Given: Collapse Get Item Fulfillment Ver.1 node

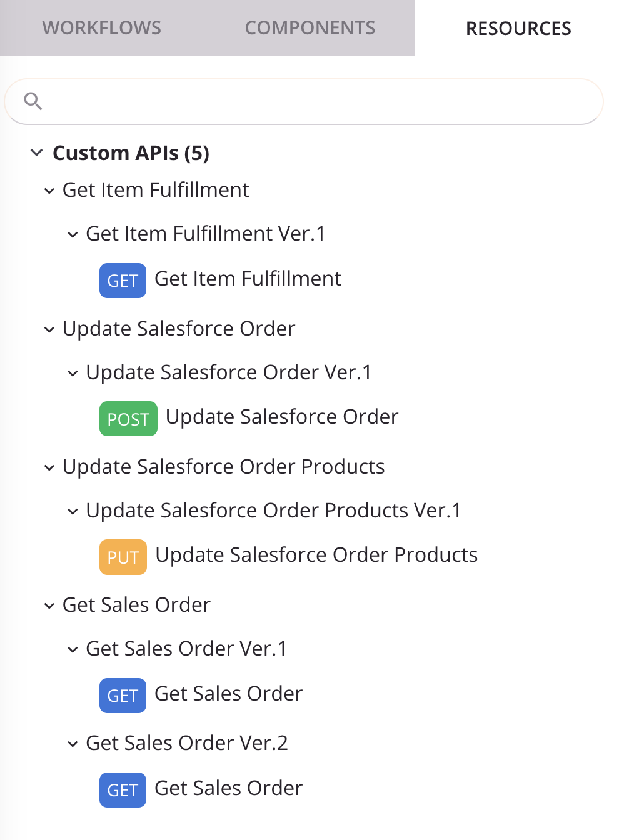Looking at the screenshot, I should [73, 234].
